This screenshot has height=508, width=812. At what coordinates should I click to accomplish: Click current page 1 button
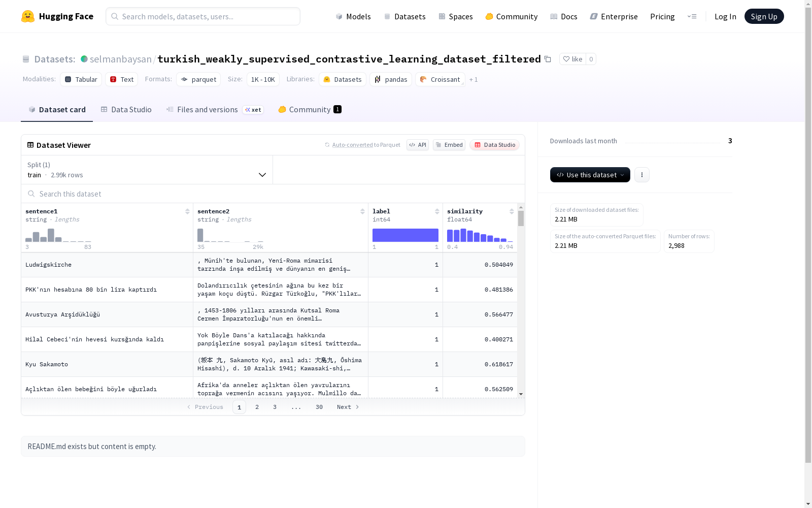(239, 407)
